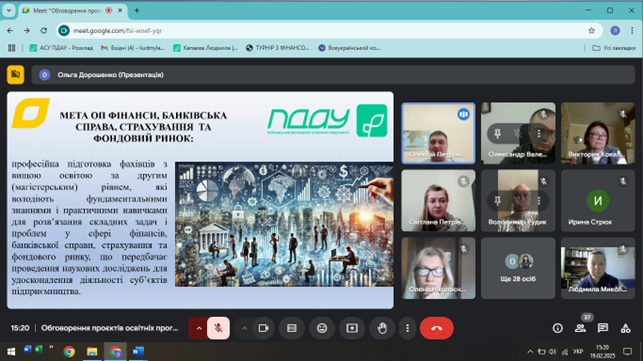
Task: Open the 'Ще 28 осіб' tile
Action: click(x=518, y=268)
